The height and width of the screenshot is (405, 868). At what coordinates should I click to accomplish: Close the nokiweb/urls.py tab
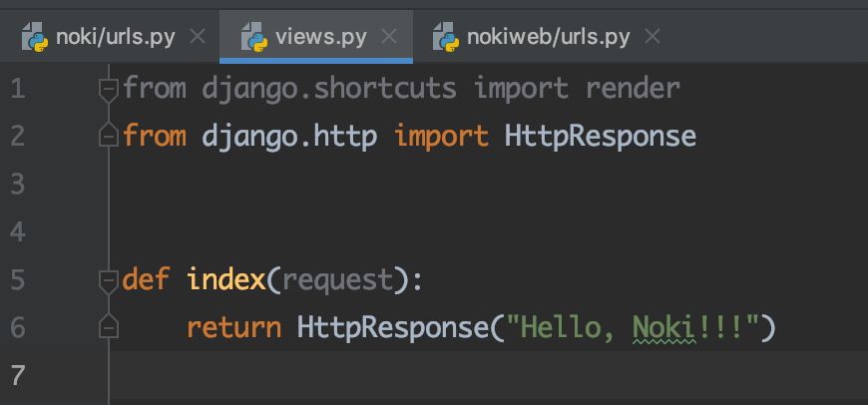(652, 38)
